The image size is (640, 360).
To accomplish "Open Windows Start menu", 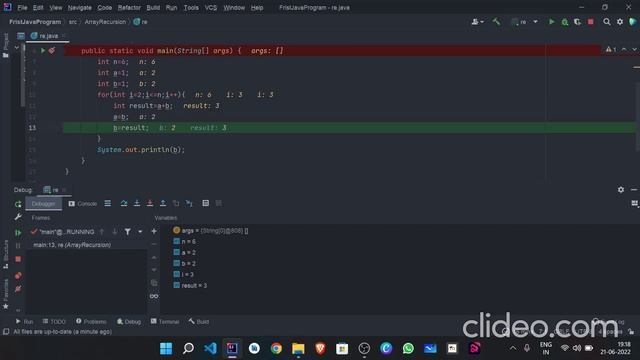I will [x=166, y=348].
